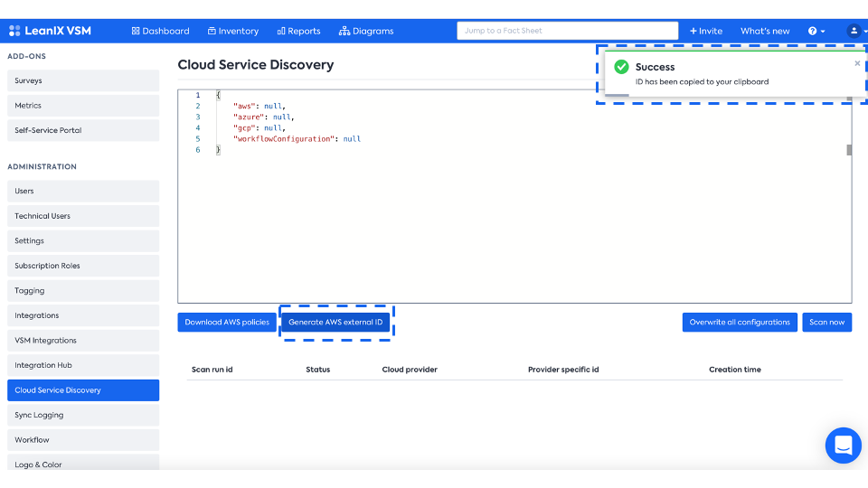This screenshot has width=868, height=488.
Task: Open the help question mark dropdown
Action: tap(816, 31)
